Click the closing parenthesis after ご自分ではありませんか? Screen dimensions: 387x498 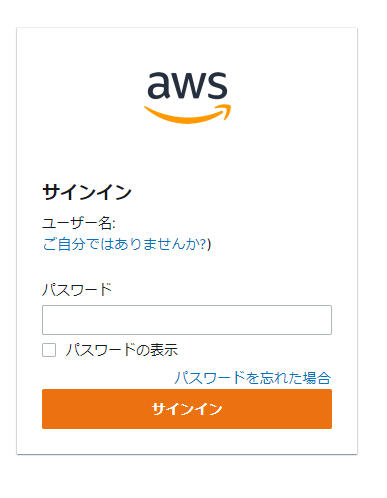click(x=209, y=244)
